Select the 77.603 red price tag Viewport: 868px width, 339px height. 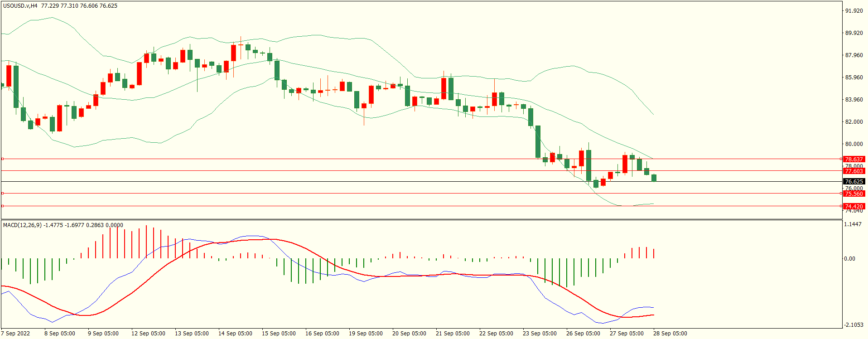(x=854, y=171)
